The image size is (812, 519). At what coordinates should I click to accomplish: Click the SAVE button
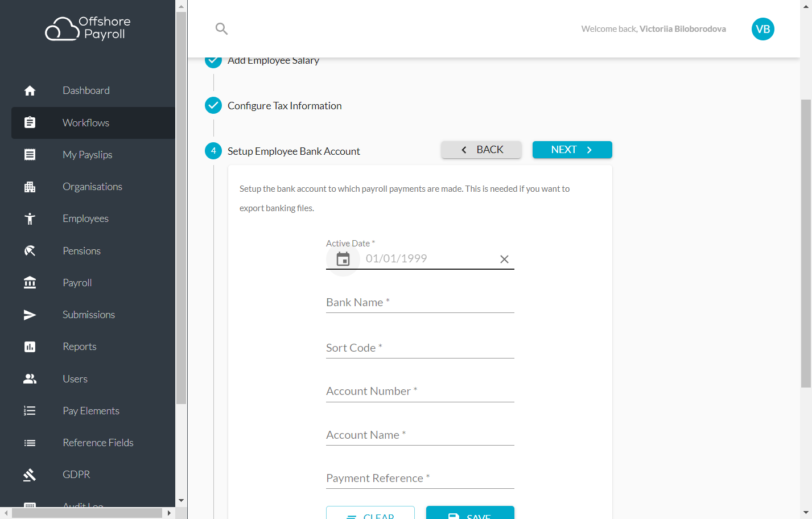tap(470, 513)
